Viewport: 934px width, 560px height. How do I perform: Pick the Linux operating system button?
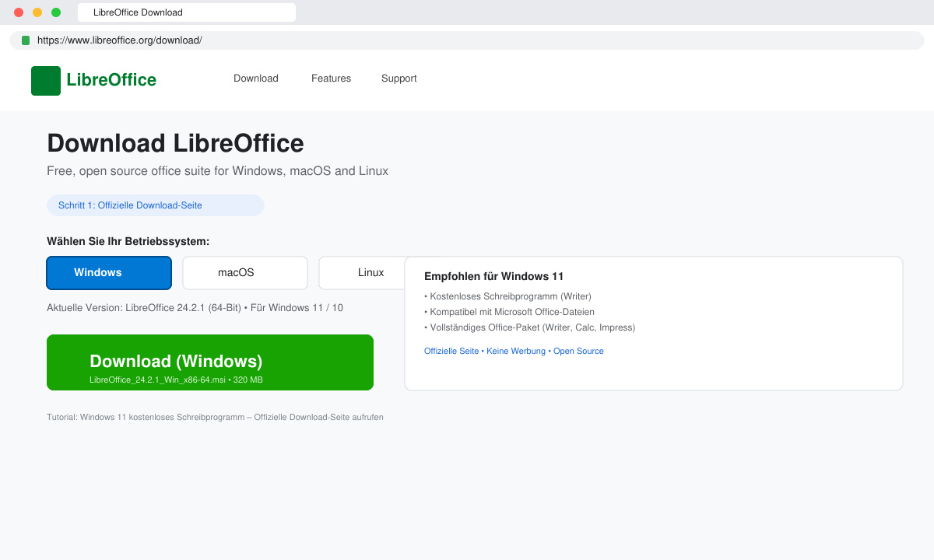coord(362,273)
